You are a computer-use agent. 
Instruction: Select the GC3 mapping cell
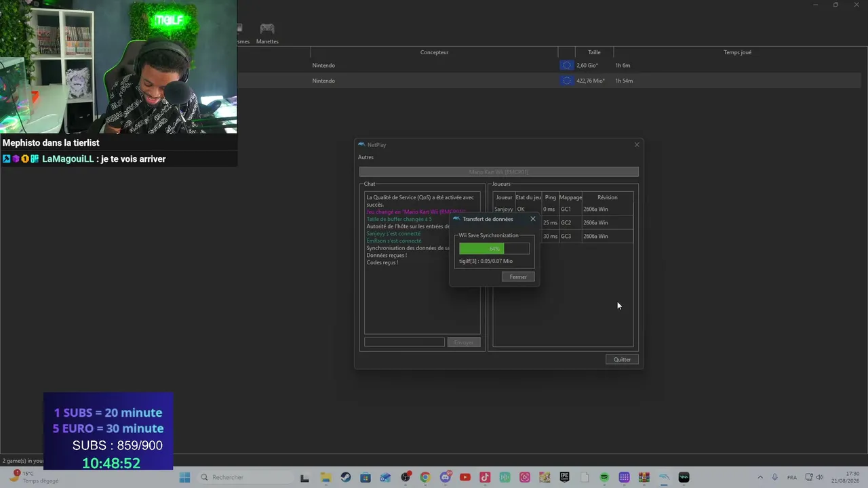(570, 236)
